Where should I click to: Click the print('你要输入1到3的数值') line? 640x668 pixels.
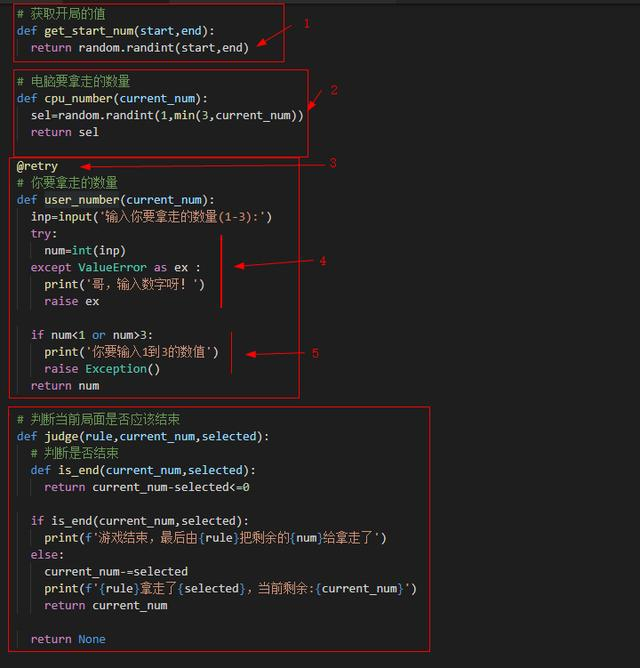click(x=131, y=352)
